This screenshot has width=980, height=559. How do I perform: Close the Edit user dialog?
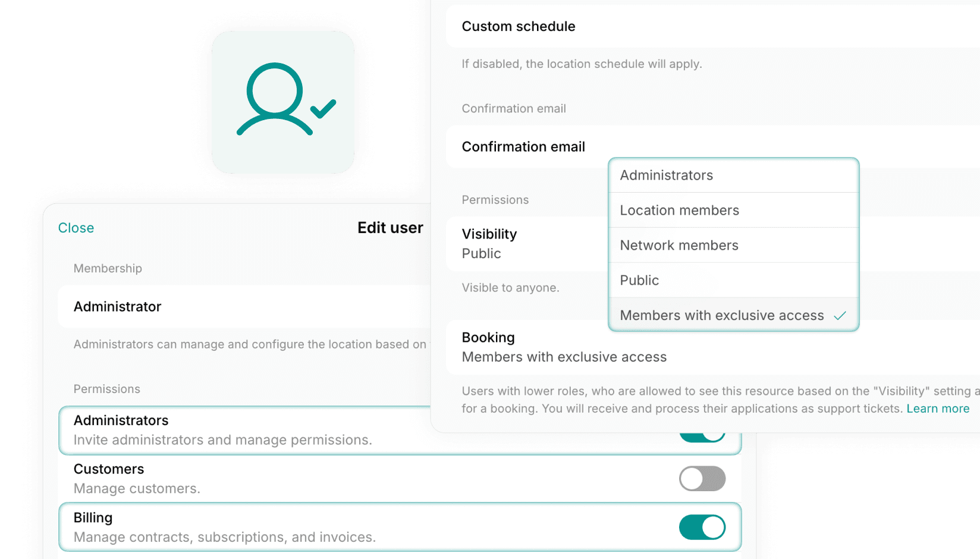click(x=76, y=228)
